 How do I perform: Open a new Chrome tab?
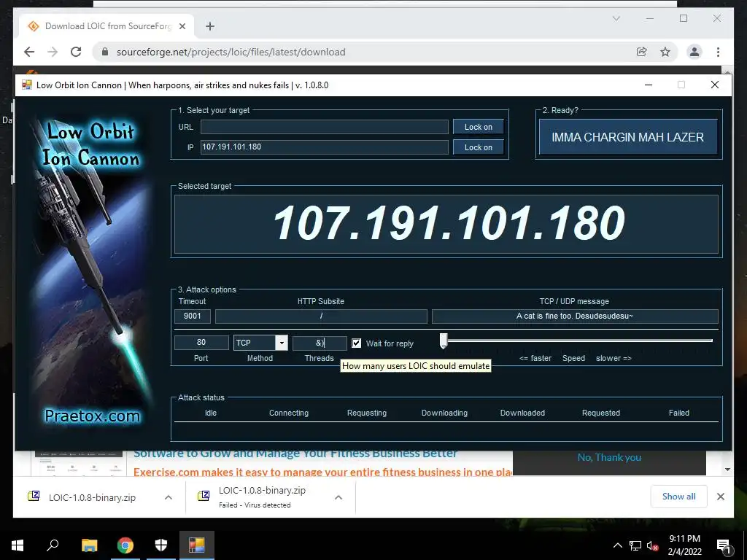(x=210, y=26)
